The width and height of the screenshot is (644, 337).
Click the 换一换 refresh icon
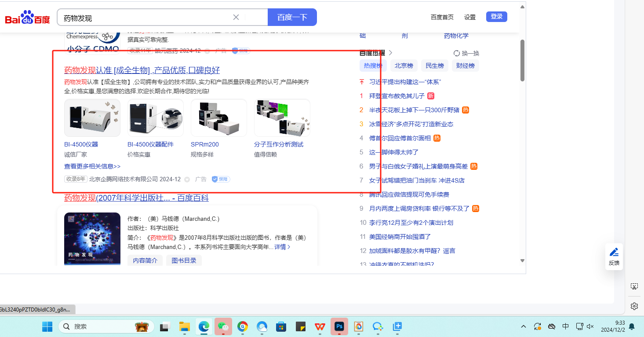click(456, 53)
